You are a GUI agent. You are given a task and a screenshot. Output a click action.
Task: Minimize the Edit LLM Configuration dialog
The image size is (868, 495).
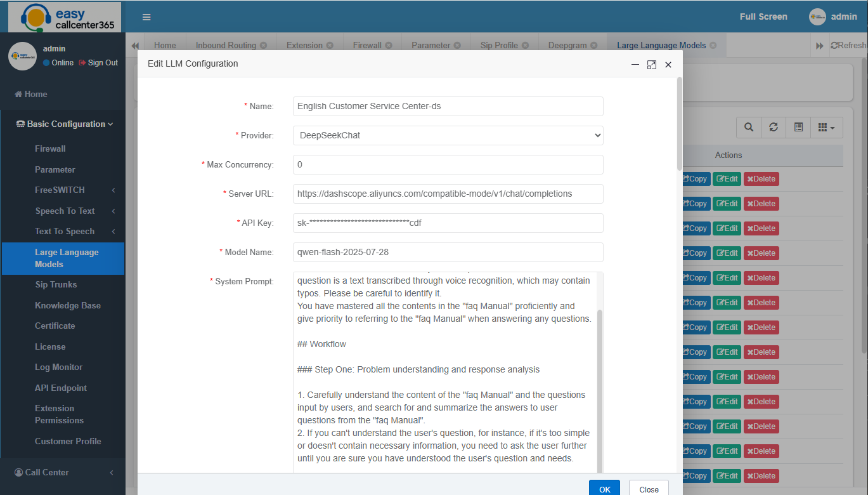(x=635, y=65)
